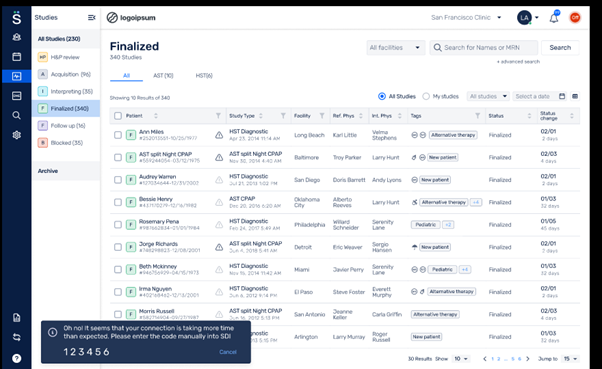Open the San Francisco Clinic dropdown
This screenshot has width=602, height=369.
pos(466,18)
